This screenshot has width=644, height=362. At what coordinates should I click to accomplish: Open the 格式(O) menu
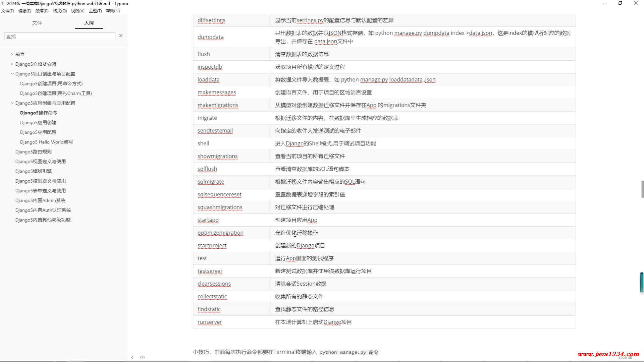coord(60,11)
